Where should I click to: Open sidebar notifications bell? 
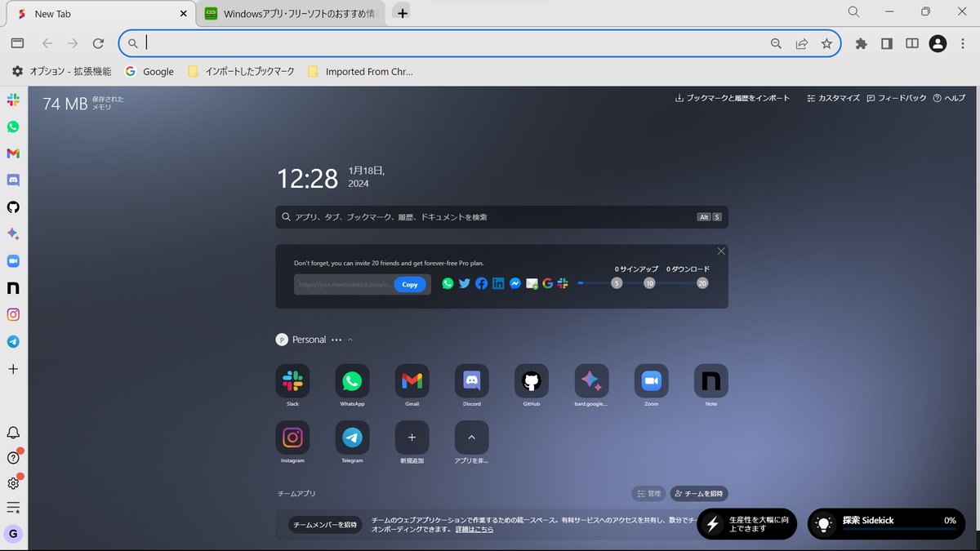point(13,433)
